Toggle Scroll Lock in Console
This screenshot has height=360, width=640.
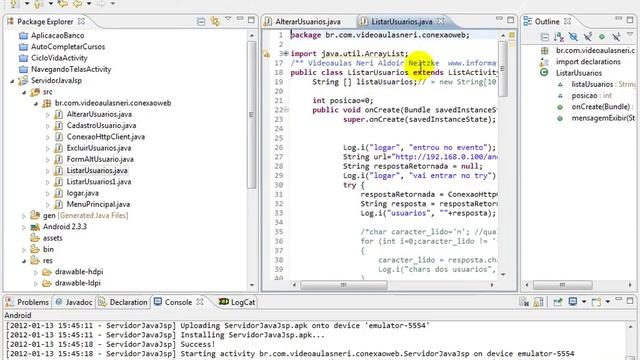point(539,302)
